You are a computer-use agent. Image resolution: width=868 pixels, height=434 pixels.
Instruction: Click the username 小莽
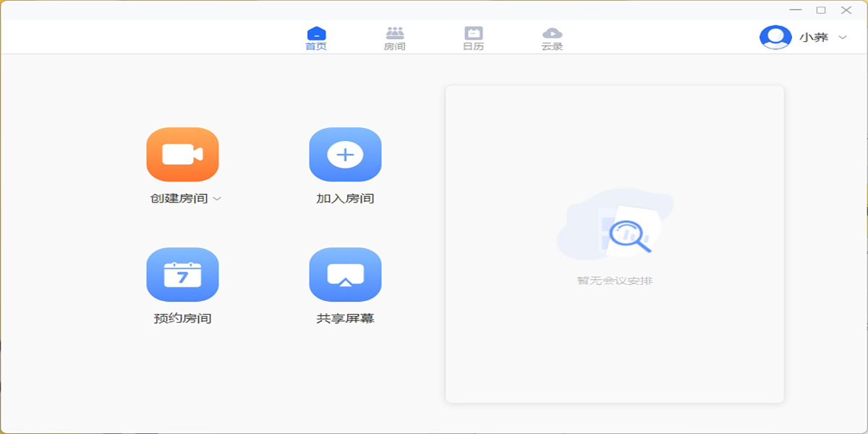(x=814, y=38)
